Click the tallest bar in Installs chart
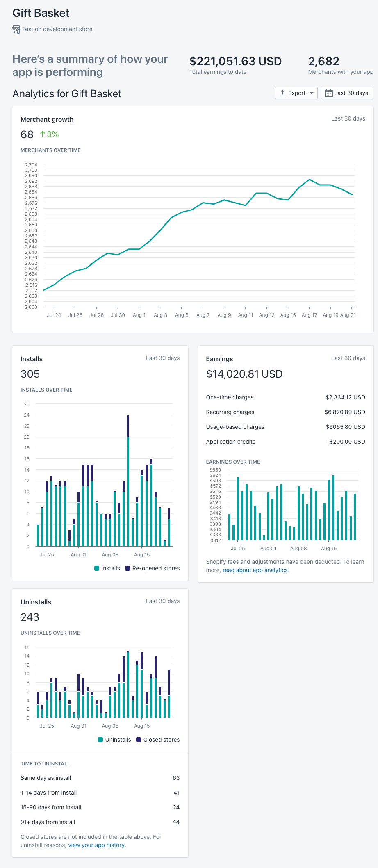 point(128,481)
